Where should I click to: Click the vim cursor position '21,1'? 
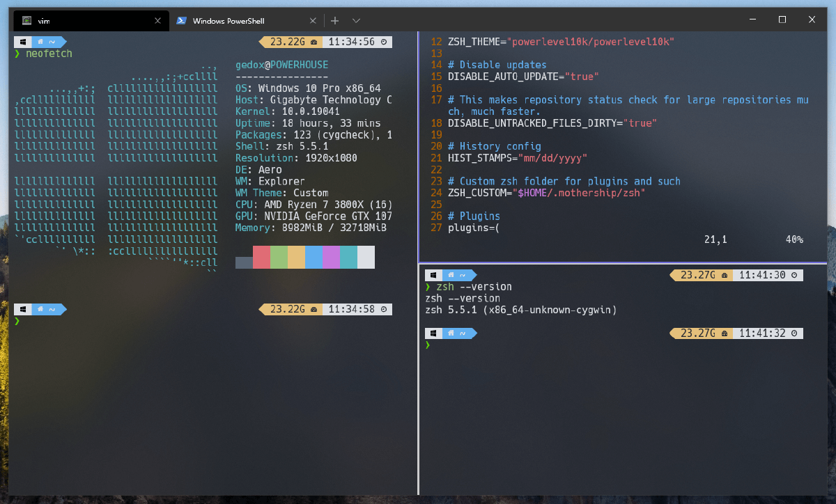tap(715, 239)
